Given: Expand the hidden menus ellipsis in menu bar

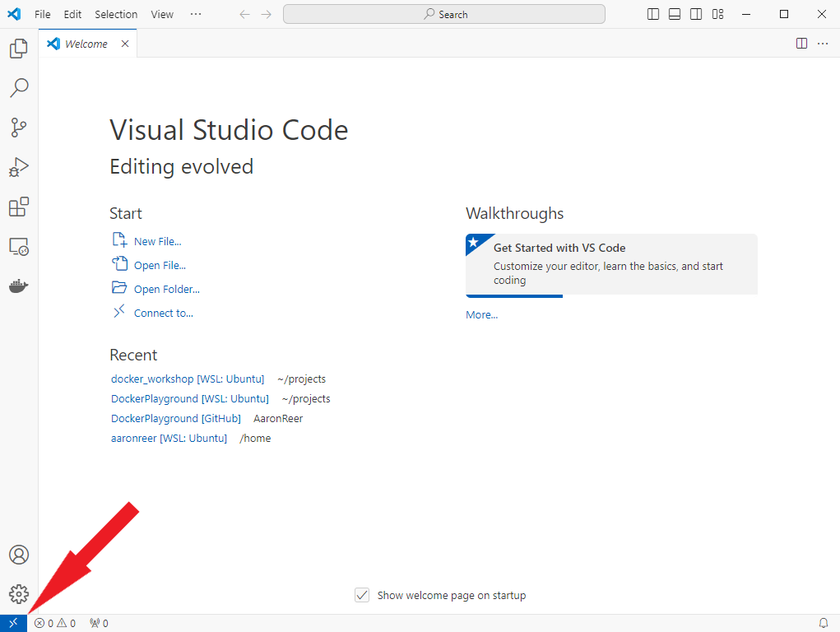Looking at the screenshot, I should 195,14.
